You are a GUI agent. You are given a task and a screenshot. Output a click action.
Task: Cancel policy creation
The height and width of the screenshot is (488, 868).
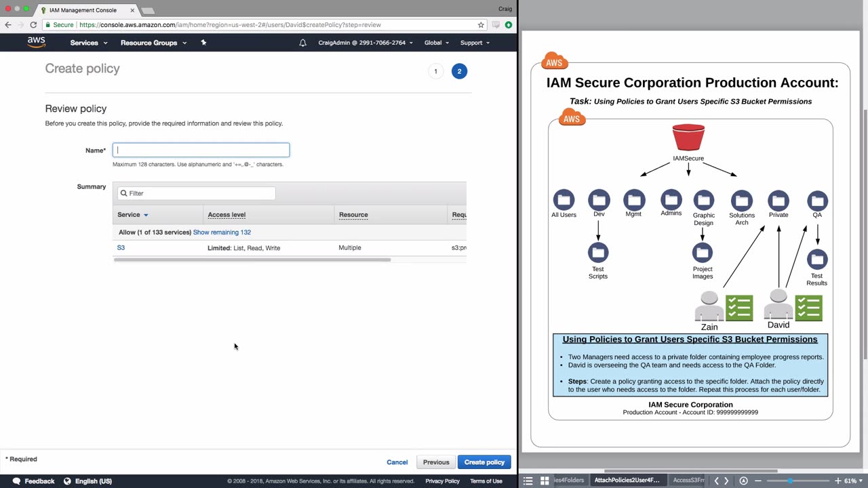point(397,462)
